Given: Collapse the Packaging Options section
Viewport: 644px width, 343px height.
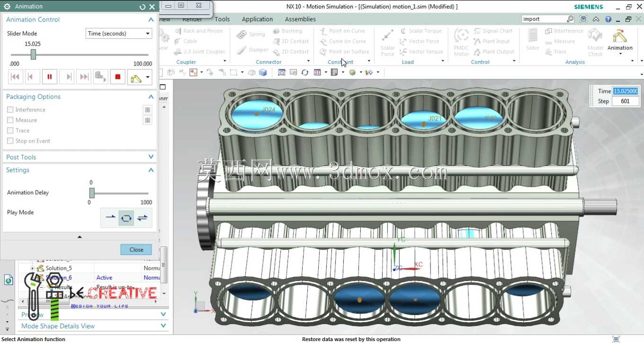Looking at the screenshot, I should (151, 97).
